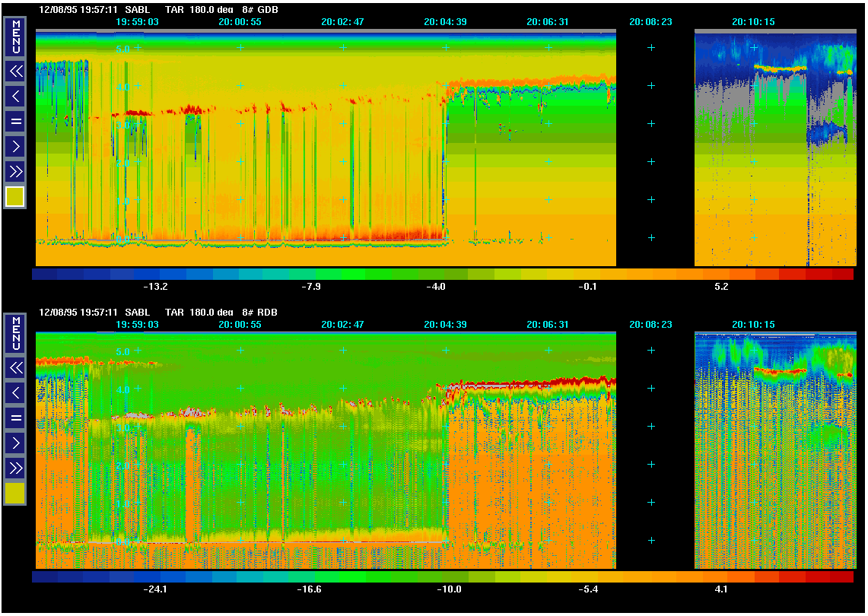Click the red end of the GDB color scale
This screenshot has height=616, width=868.
843,275
